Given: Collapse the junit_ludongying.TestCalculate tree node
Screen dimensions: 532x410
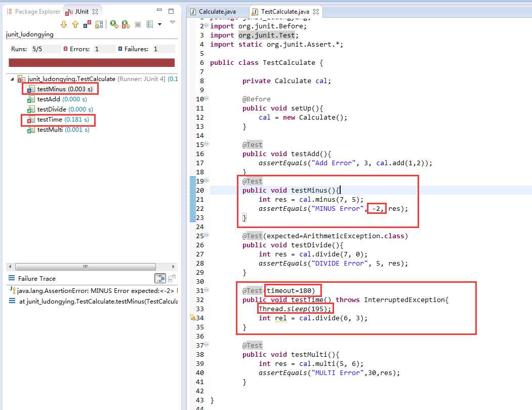Looking at the screenshot, I should coord(12,79).
